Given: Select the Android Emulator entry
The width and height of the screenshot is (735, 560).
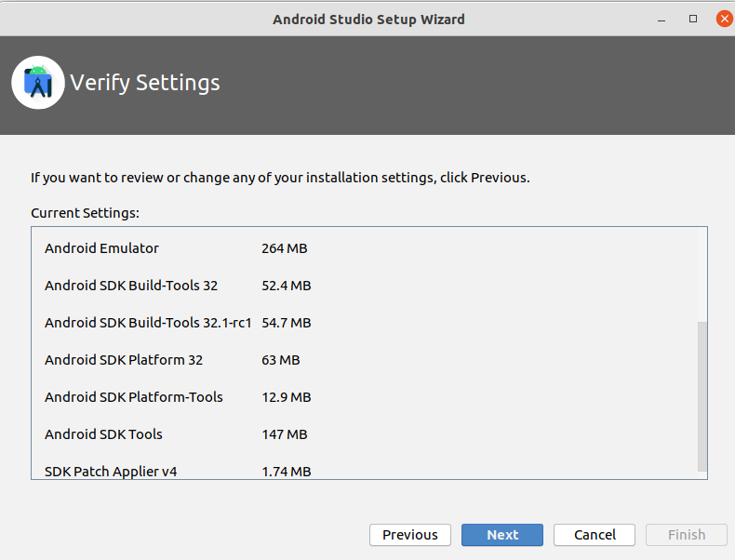Looking at the screenshot, I should pyautogui.click(x=101, y=248).
